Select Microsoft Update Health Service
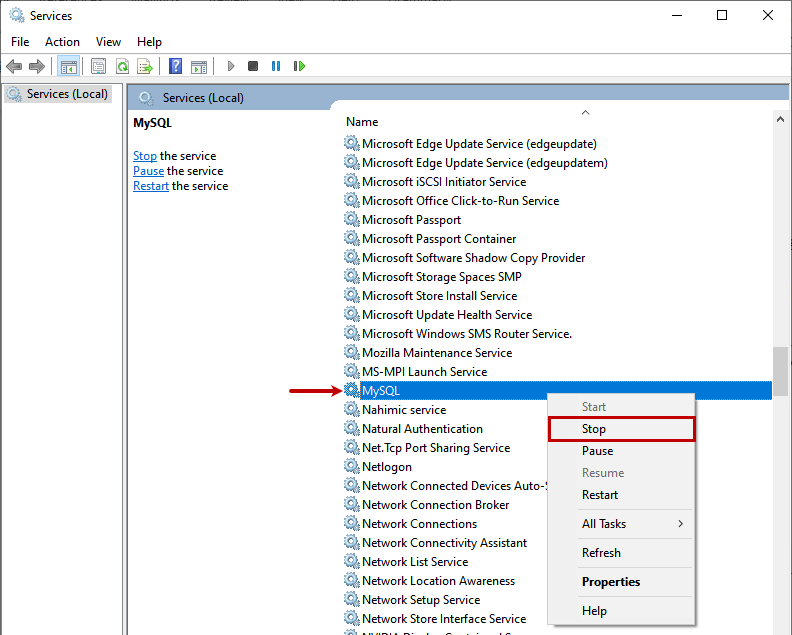This screenshot has width=792, height=635. point(447,315)
